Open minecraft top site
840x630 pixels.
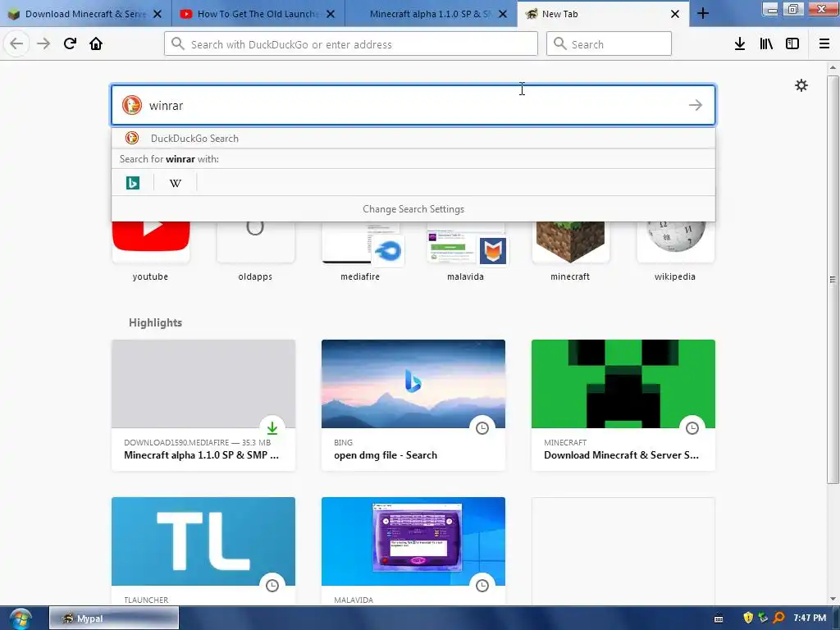(x=570, y=251)
